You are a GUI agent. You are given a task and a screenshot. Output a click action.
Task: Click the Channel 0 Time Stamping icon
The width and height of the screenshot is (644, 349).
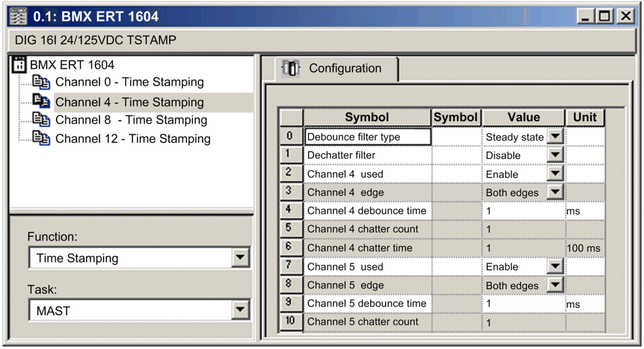(41, 82)
